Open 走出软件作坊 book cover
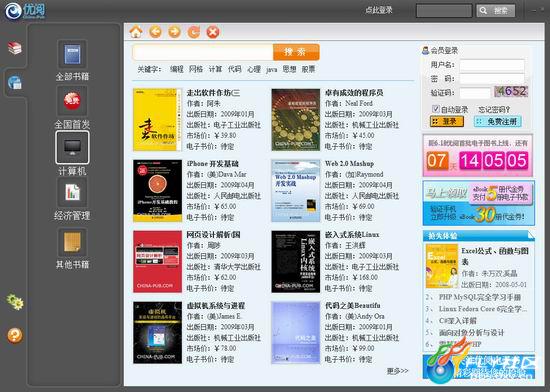 (157, 120)
